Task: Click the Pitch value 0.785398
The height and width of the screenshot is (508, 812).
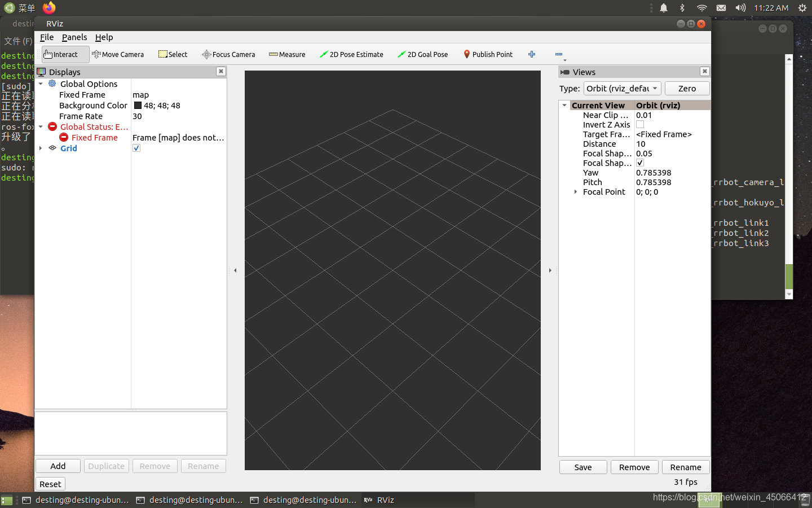Action: (654, 182)
